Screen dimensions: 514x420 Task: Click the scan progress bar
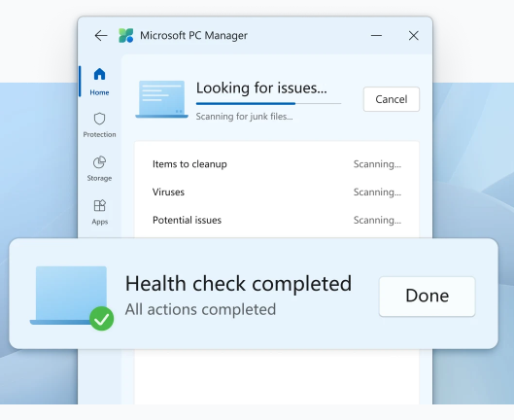tap(268, 103)
